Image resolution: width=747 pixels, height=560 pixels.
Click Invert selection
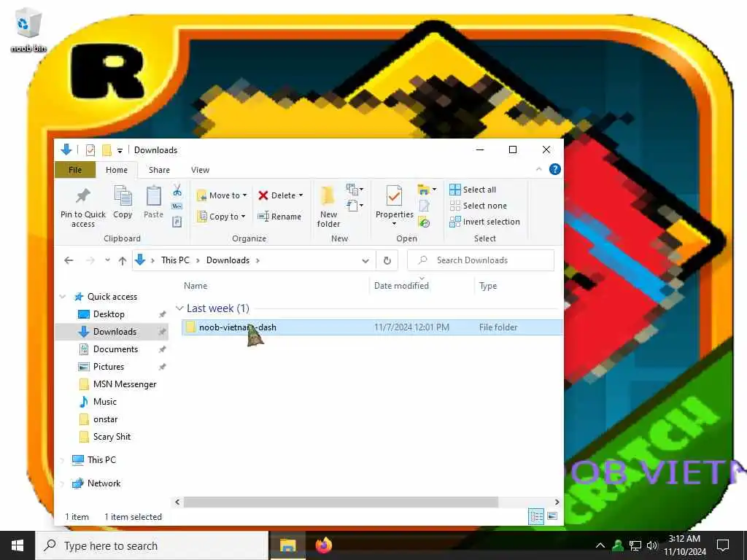(x=484, y=222)
